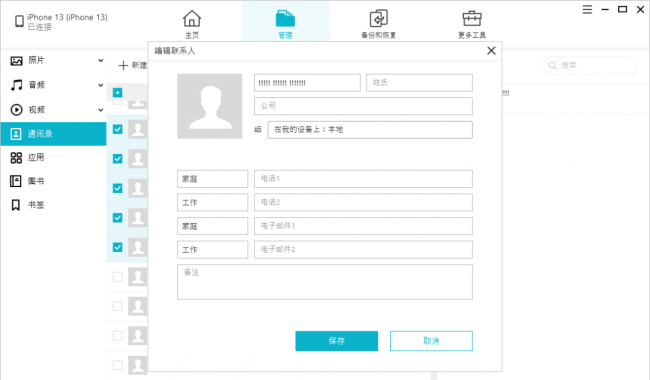Toggle the select-all contacts checkbox
This screenshot has width=650, height=380.
(x=118, y=92)
